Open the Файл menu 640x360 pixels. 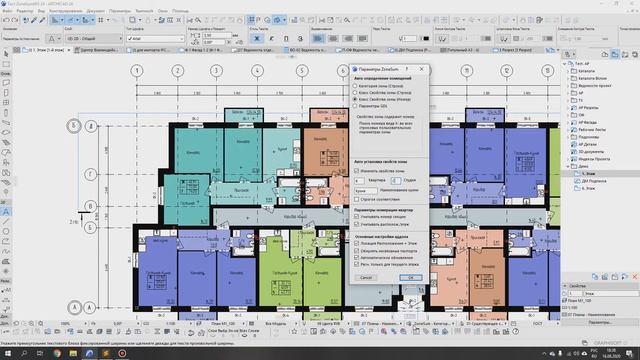point(7,11)
